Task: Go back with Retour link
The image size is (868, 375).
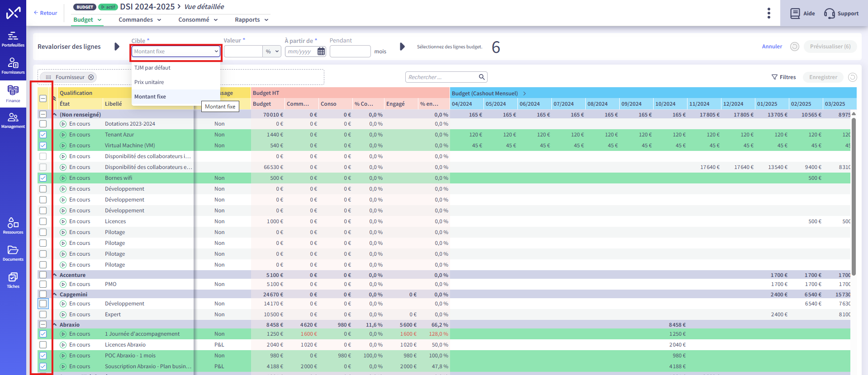Action: click(45, 13)
